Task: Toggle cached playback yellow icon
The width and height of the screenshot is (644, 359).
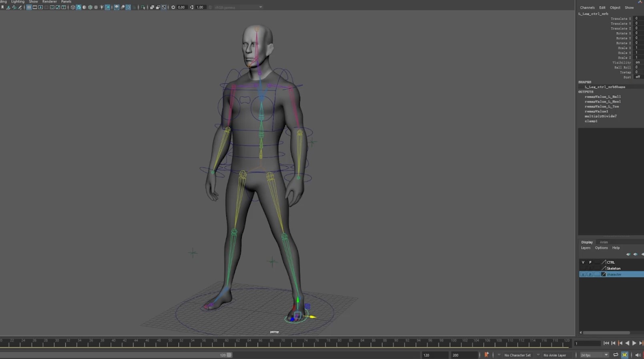Action: [x=624, y=355]
